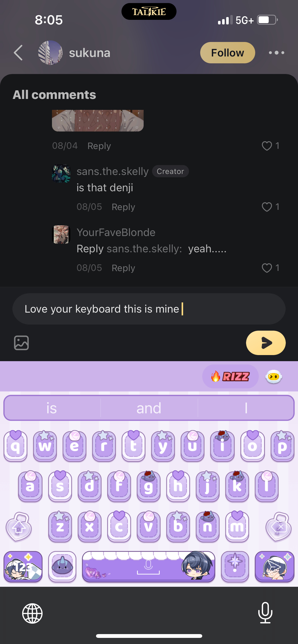Tap the space bar key
Image resolution: width=298 pixels, height=644 pixels.
click(149, 567)
